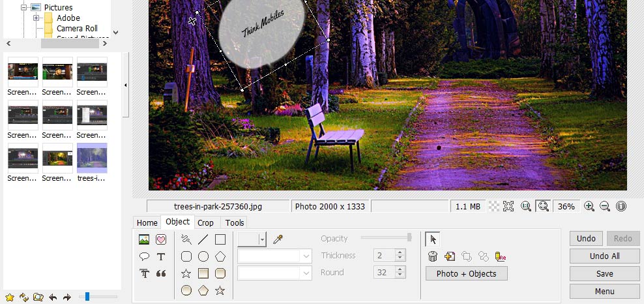Toggle the checkerboard transparency background icon
The height and width of the screenshot is (304, 644).
(x=494, y=206)
